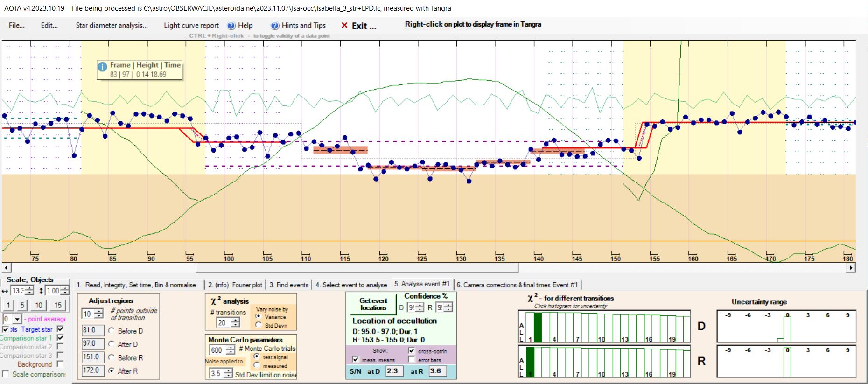Click dark green bar in R chi-squared histogram
This screenshot has width=868, height=384.
[x=530, y=362]
